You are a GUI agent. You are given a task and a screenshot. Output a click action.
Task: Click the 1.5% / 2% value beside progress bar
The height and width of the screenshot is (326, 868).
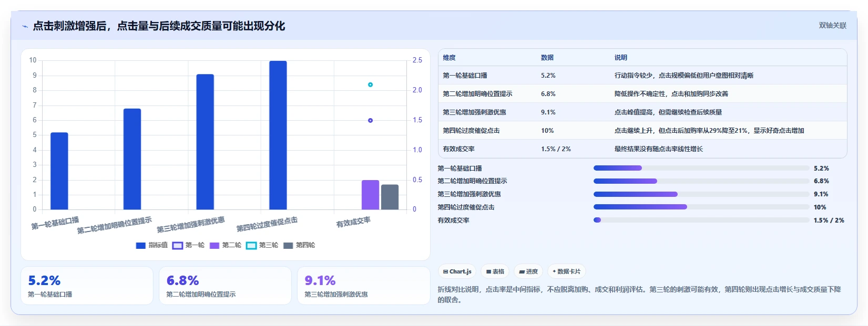829,220
